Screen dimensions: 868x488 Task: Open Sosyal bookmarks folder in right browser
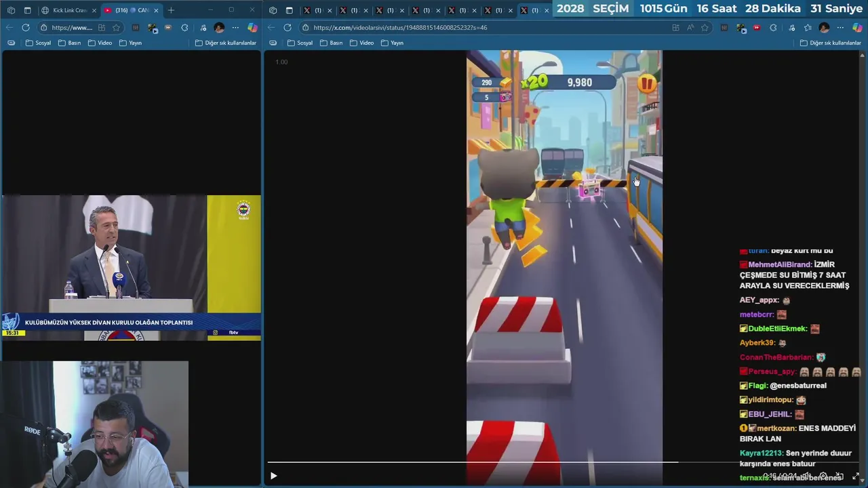click(x=300, y=43)
